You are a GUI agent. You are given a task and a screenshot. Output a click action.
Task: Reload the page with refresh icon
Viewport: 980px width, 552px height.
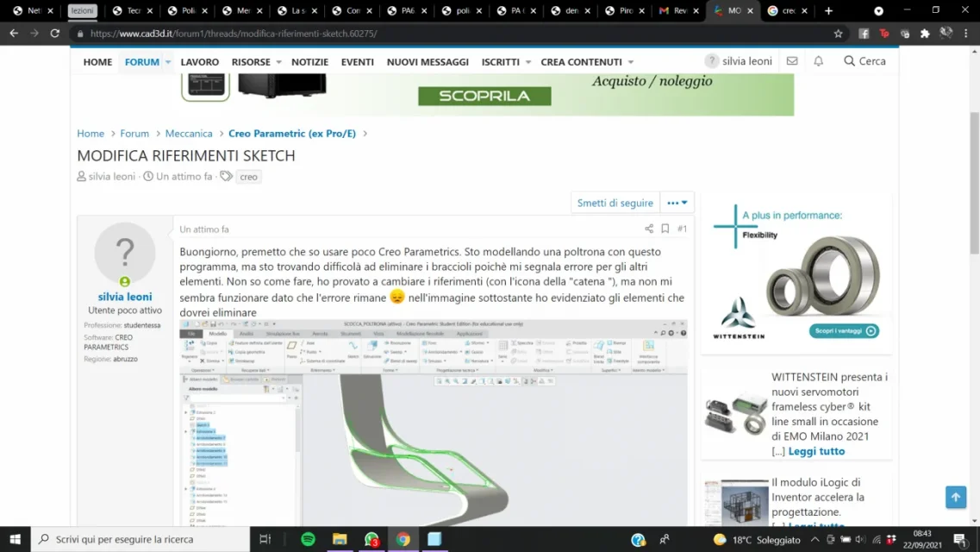pyautogui.click(x=55, y=33)
